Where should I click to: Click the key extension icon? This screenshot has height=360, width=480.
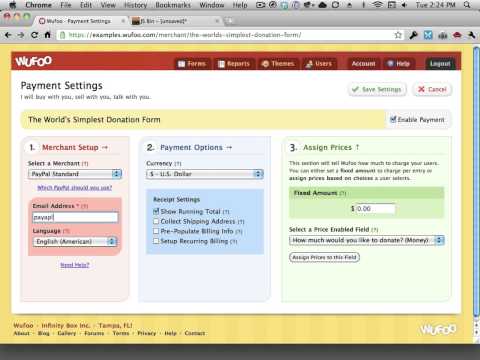[413, 35]
